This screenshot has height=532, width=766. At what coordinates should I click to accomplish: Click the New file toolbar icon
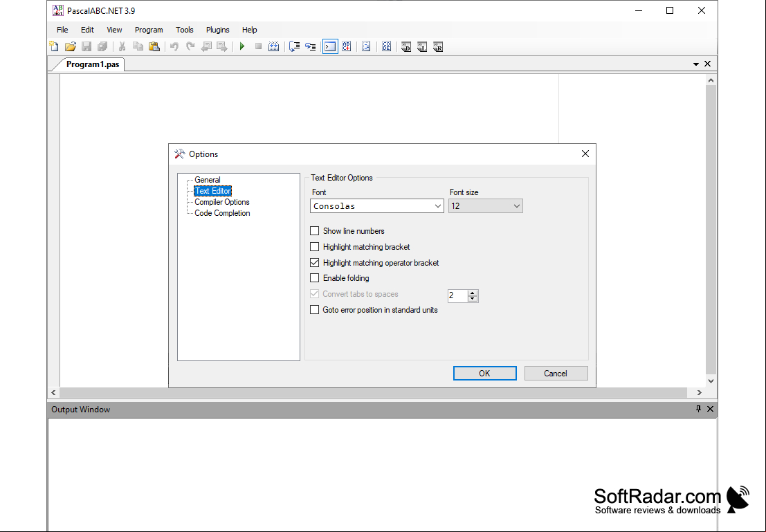54,46
